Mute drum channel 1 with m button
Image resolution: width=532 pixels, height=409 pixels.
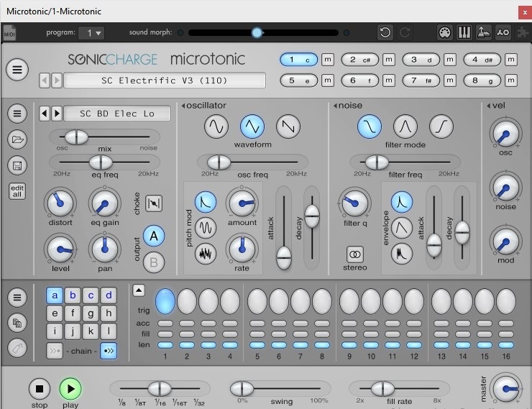328,60
